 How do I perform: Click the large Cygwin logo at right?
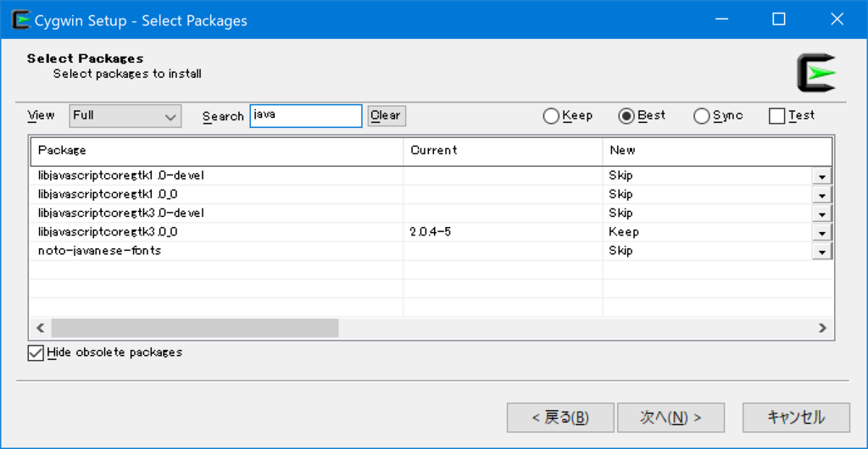pyautogui.click(x=816, y=73)
